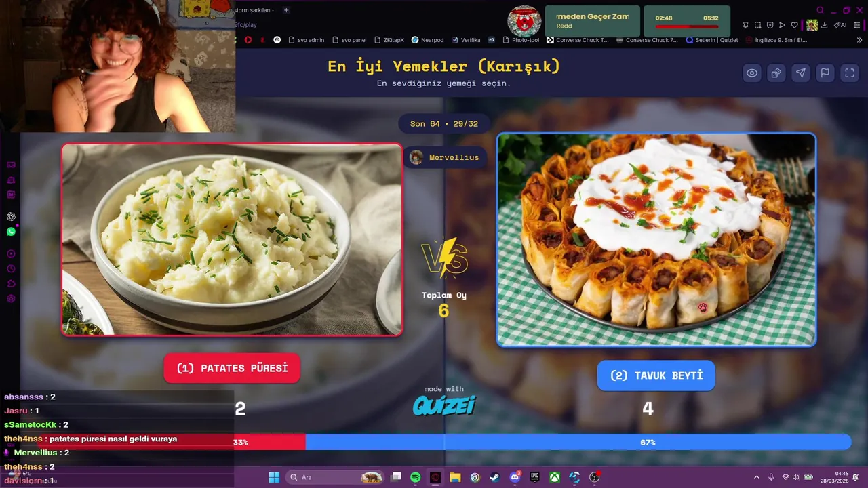The image size is (868, 488).
Task: Open the sidebar extensions cube icon
Action: pyautogui.click(x=11, y=284)
